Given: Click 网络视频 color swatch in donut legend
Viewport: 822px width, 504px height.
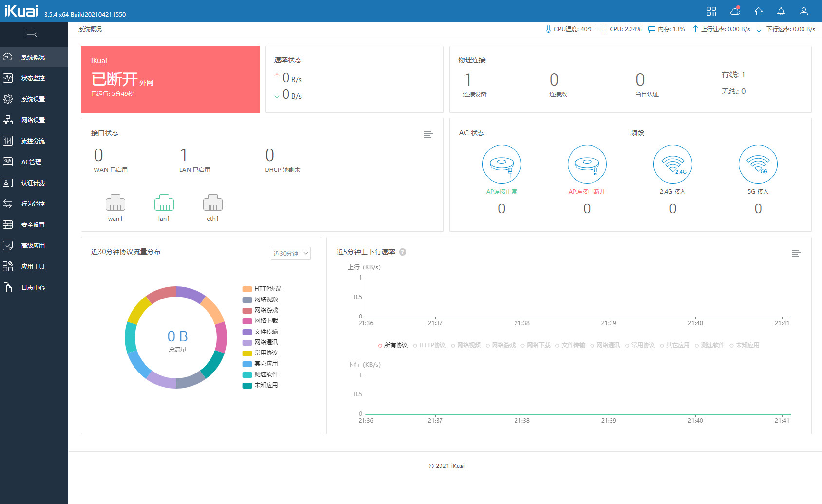Looking at the screenshot, I should [247, 299].
